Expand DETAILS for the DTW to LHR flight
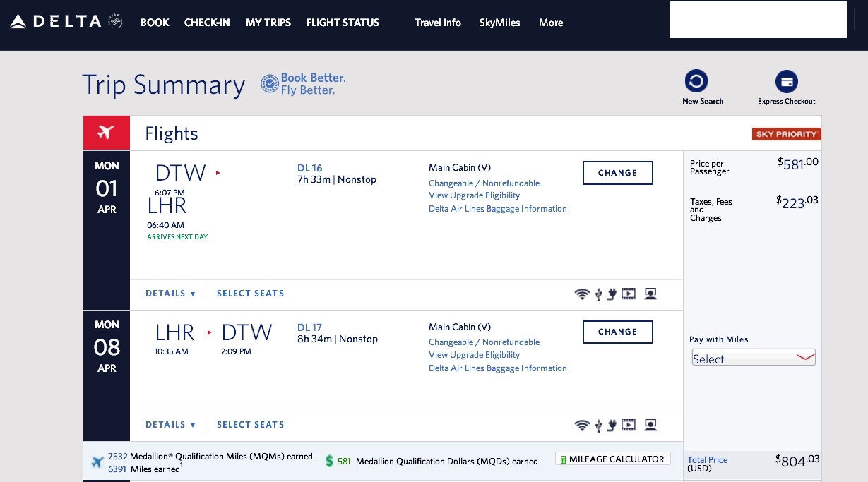868x482 pixels. pos(170,294)
